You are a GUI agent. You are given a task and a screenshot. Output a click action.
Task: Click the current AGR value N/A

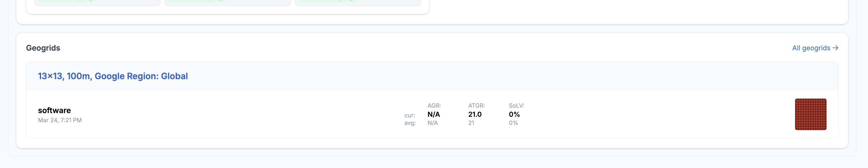433,114
